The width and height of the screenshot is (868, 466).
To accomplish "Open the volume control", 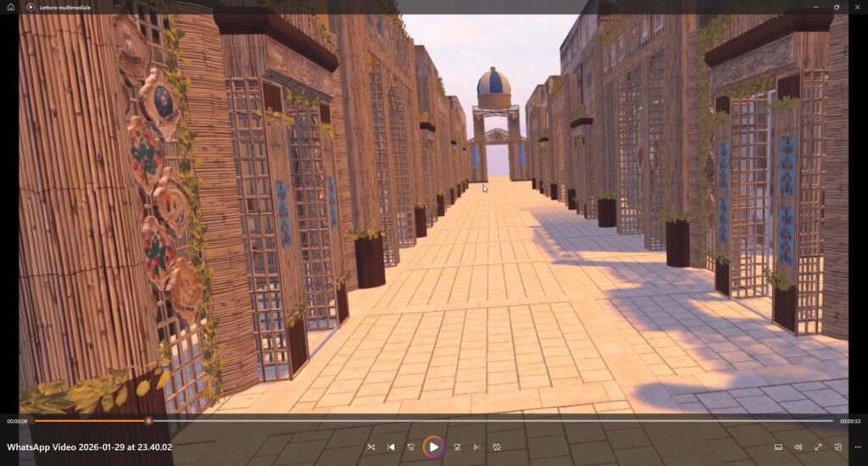I will pos(798,447).
